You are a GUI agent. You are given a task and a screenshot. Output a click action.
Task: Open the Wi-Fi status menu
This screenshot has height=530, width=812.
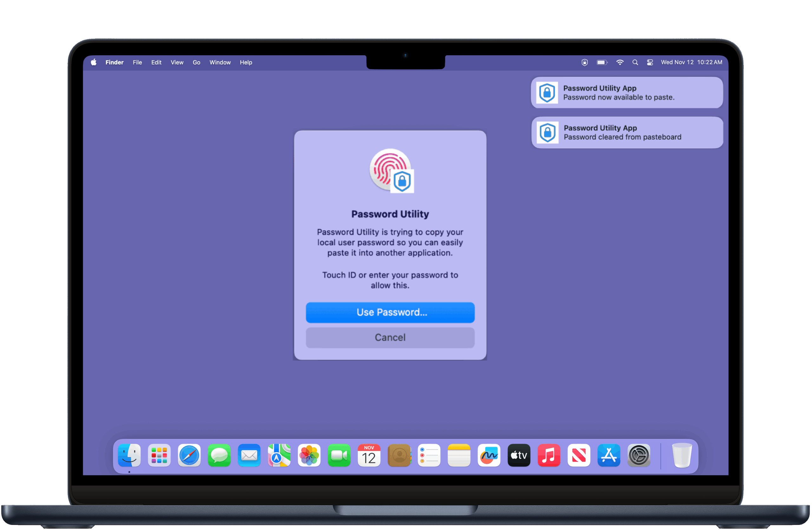(x=619, y=63)
